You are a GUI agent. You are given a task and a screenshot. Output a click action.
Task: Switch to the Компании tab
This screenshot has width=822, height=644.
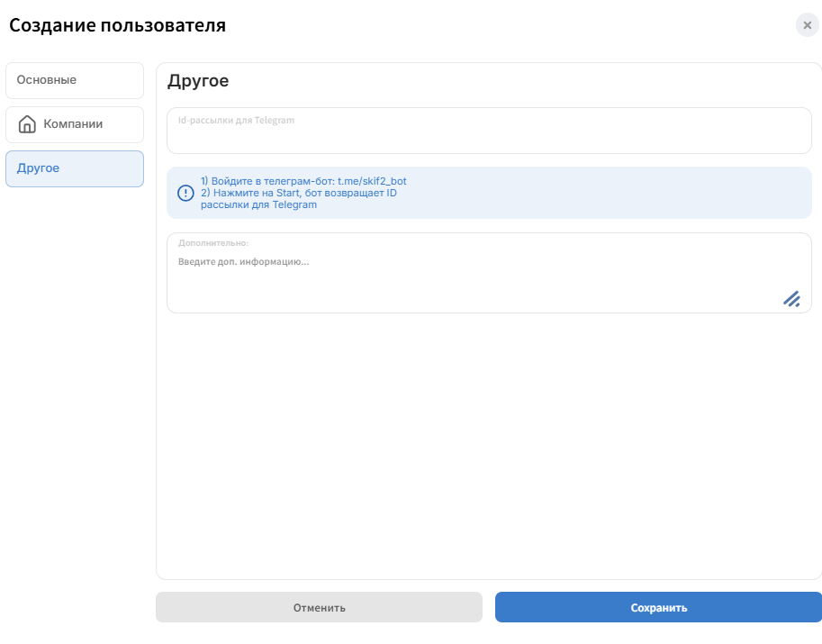75,124
